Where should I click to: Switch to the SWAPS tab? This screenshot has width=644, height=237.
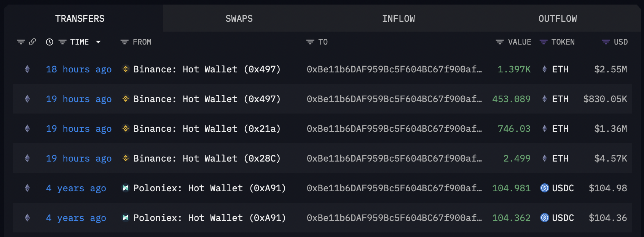[239, 19]
